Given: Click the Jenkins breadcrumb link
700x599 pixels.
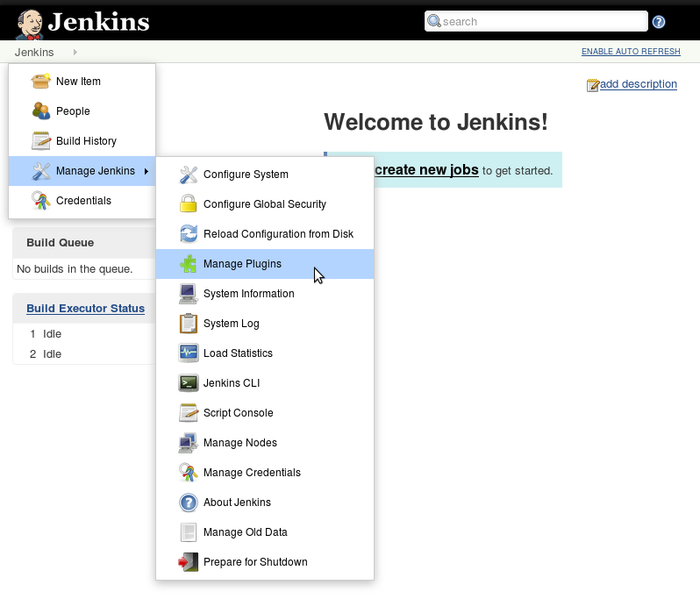Looking at the screenshot, I should tap(34, 53).
